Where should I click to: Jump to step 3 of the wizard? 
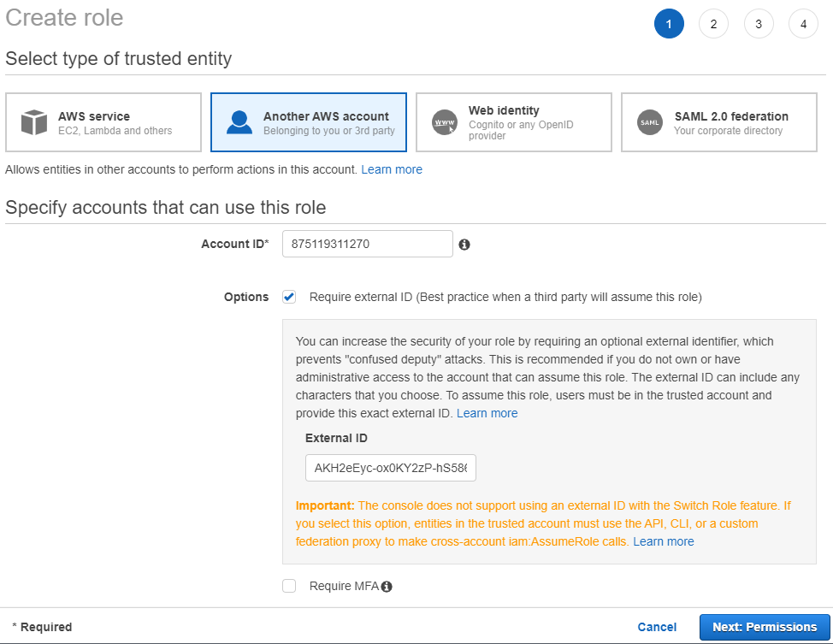click(x=759, y=24)
